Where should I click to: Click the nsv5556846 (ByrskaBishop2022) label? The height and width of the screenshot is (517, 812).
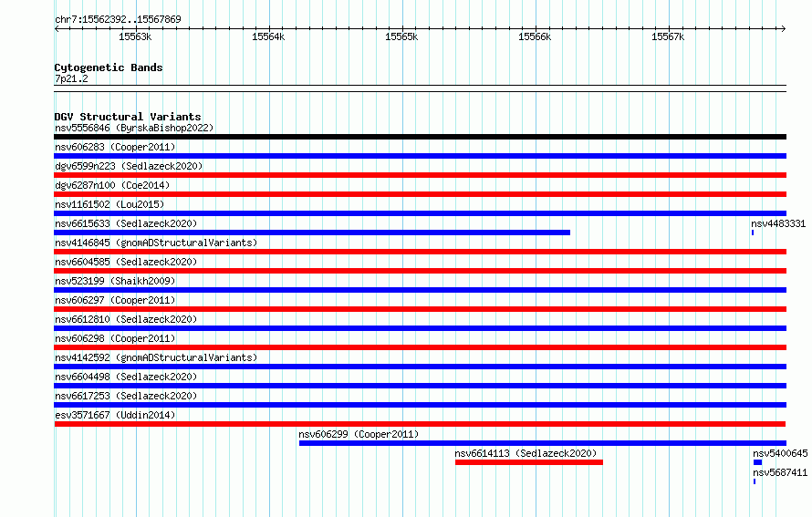[x=134, y=128]
